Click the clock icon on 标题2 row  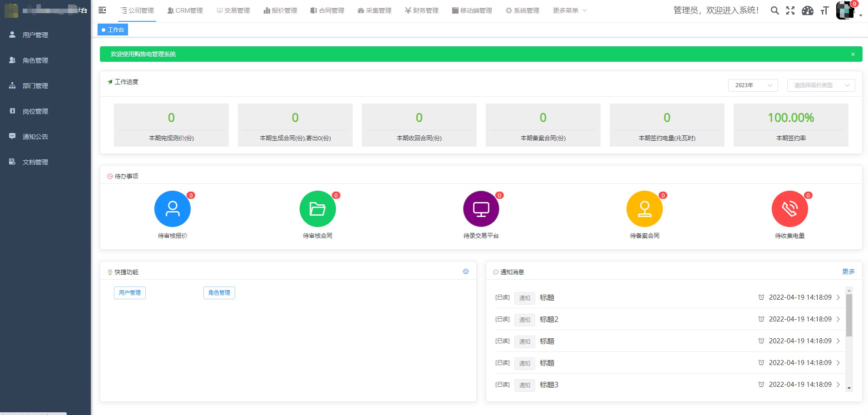761,319
